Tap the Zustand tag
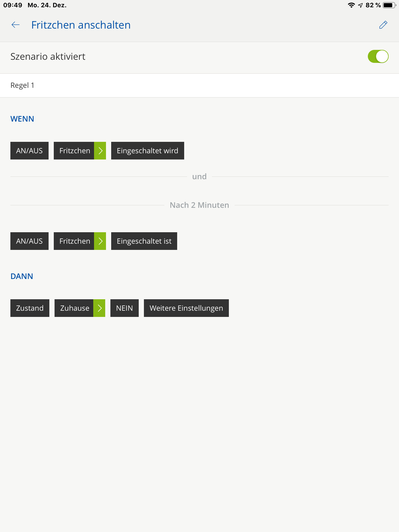This screenshot has height=532, width=399. 30,308
